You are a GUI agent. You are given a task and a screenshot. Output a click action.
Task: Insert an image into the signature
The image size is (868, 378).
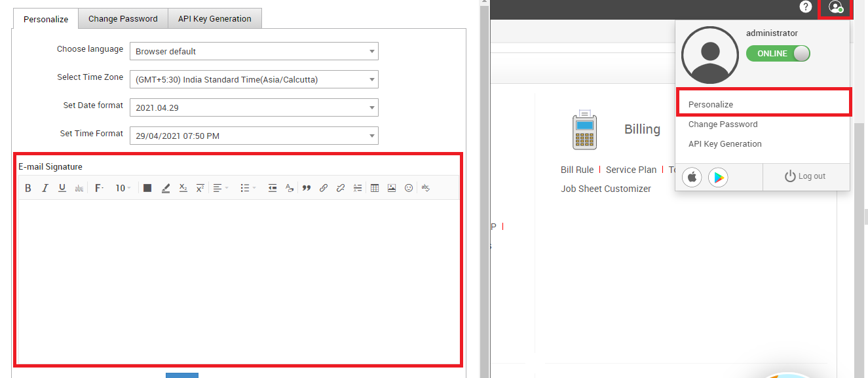point(392,188)
